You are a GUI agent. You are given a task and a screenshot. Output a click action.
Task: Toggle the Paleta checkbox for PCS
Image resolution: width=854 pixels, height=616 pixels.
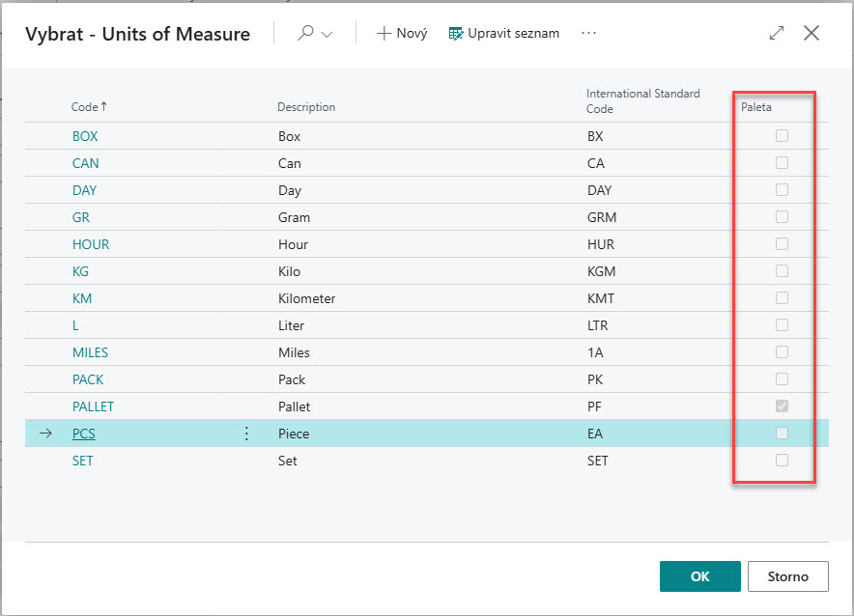[782, 434]
